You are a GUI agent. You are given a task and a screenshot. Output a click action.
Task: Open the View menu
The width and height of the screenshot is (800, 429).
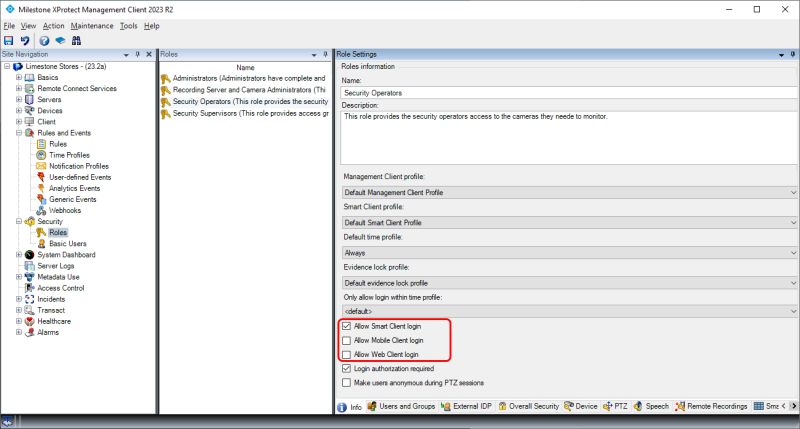28,26
